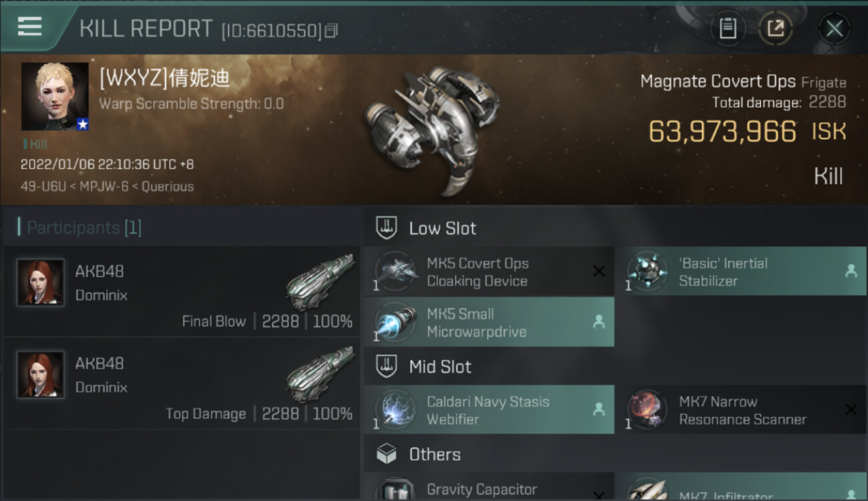Viewport: 868px width, 501px height.
Task: Open the hamburger menu
Action: click(x=29, y=27)
